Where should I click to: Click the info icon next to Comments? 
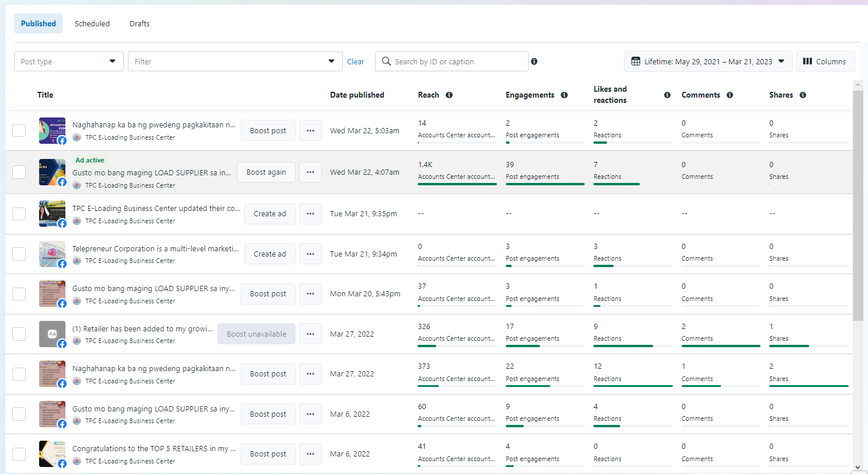(730, 95)
